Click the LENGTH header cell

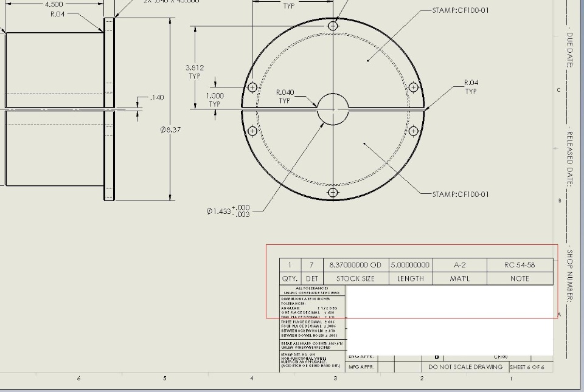(x=411, y=278)
